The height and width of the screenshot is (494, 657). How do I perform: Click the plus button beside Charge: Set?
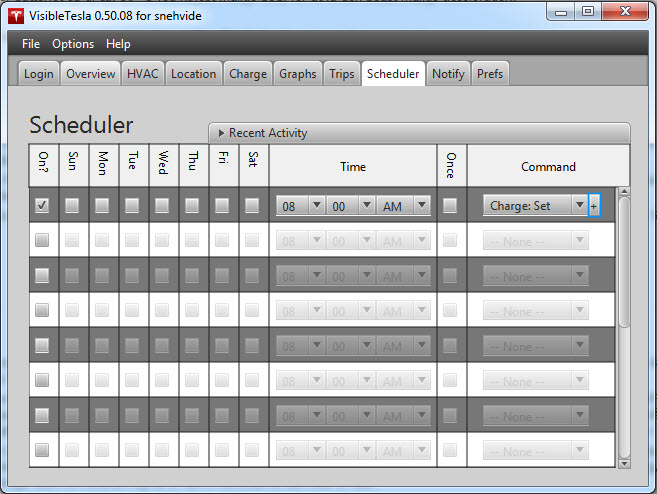tap(594, 205)
